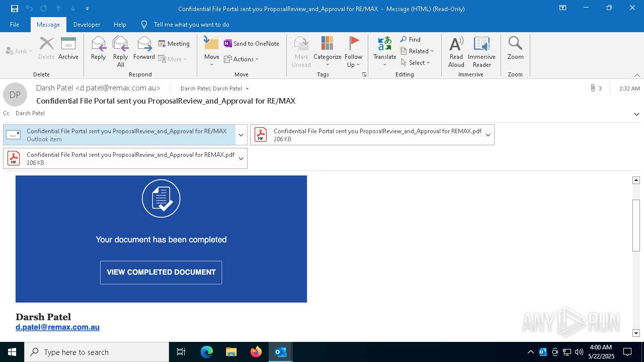Open the Customize Quick Access Toolbar dropdown
The height and width of the screenshot is (362, 644).
click(88, 9)
